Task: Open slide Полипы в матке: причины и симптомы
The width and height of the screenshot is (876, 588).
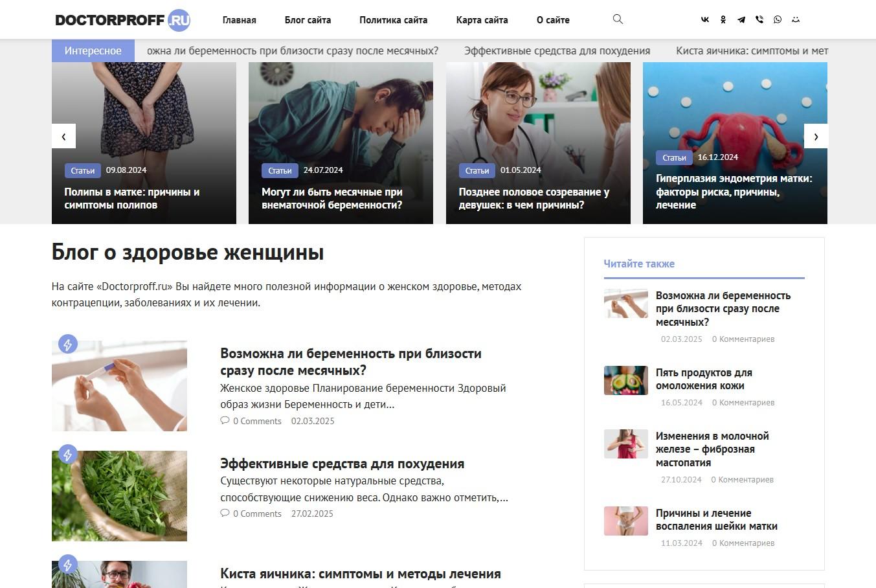Action: 132,198
